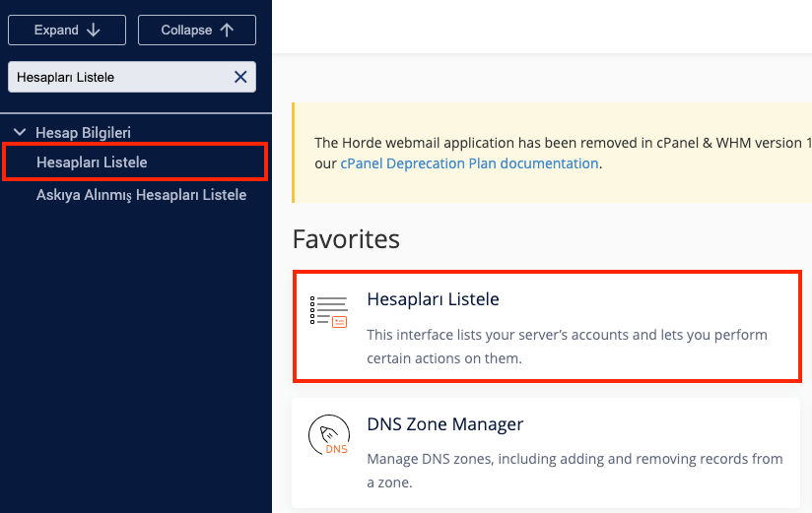812x513 pixels.
Task: Click the Favorites section heading
Action: point(346,239)
